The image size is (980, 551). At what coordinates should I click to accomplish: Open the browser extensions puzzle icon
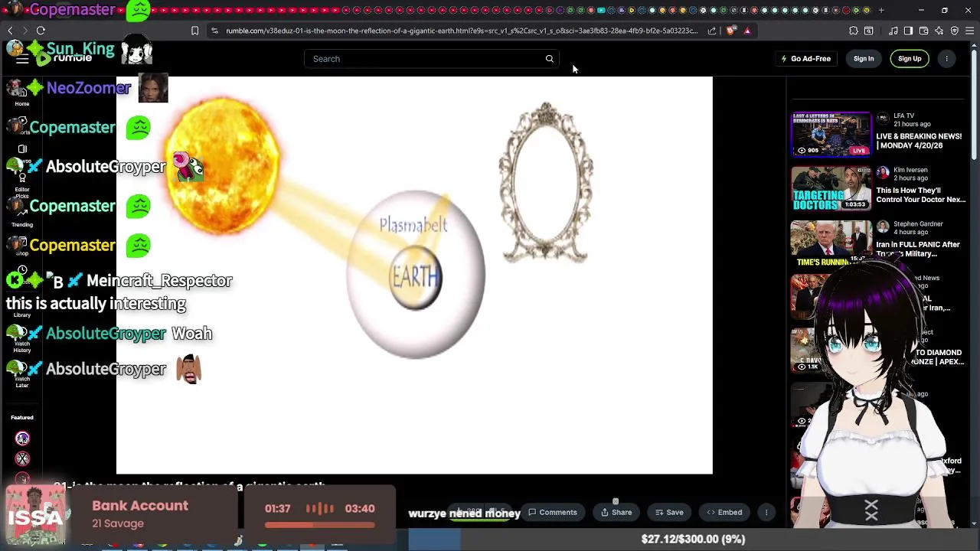pos(854,31)
